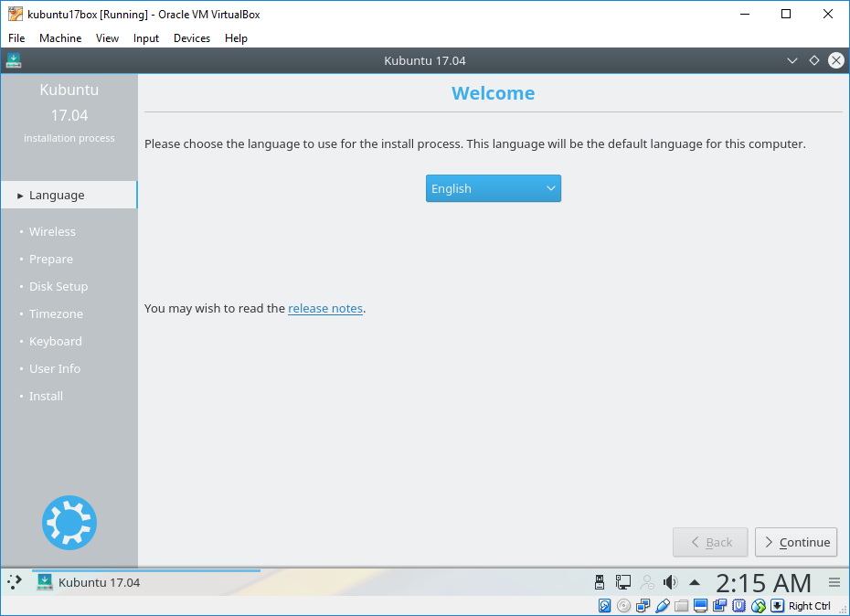Screen dimensions: 850x616
Task: Open the panel hamburger settings menu
Action: click(834, 582)
